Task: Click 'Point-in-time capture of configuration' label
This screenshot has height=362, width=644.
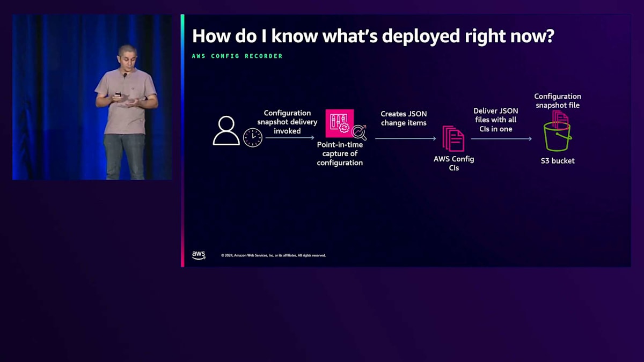Action: point(340,153)
